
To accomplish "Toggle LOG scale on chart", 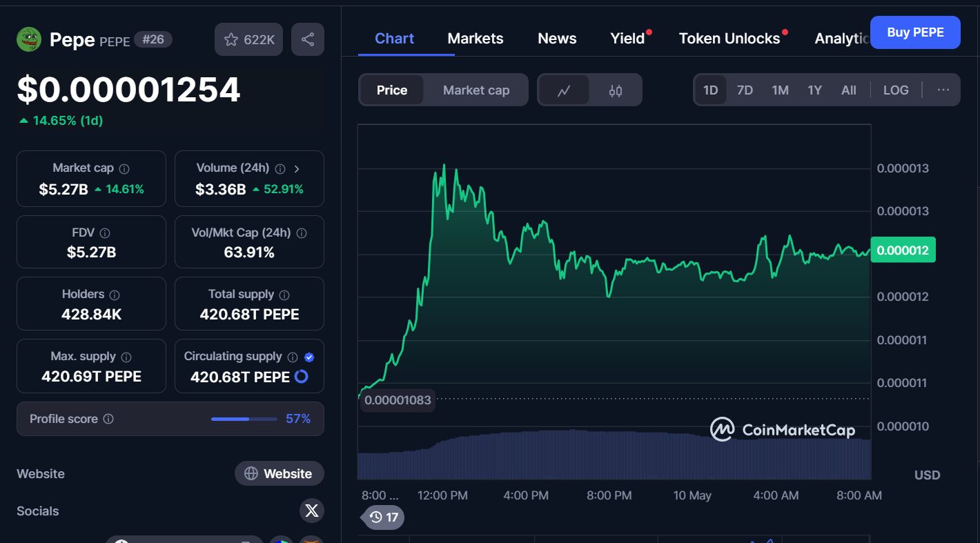I will pos(896,90).
